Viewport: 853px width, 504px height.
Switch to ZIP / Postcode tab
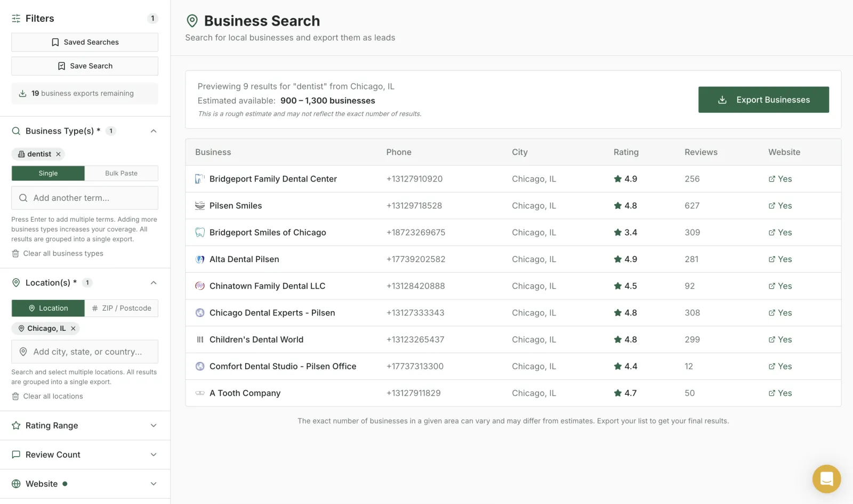(x=122, y=308)
